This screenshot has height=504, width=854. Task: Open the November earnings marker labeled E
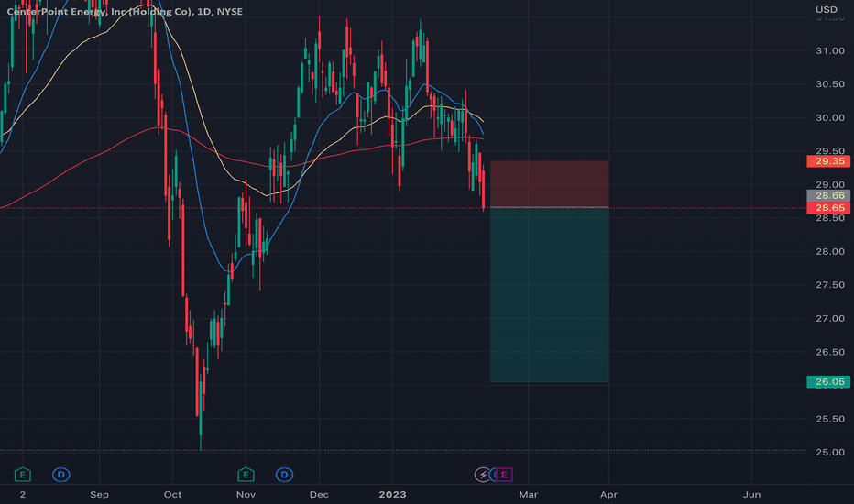point(246,475)
